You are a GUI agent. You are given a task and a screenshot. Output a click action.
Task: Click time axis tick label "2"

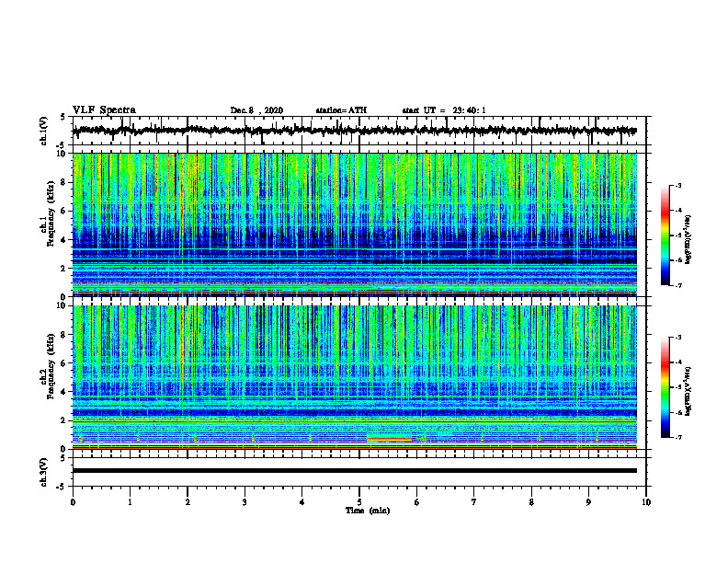(188, 502)
